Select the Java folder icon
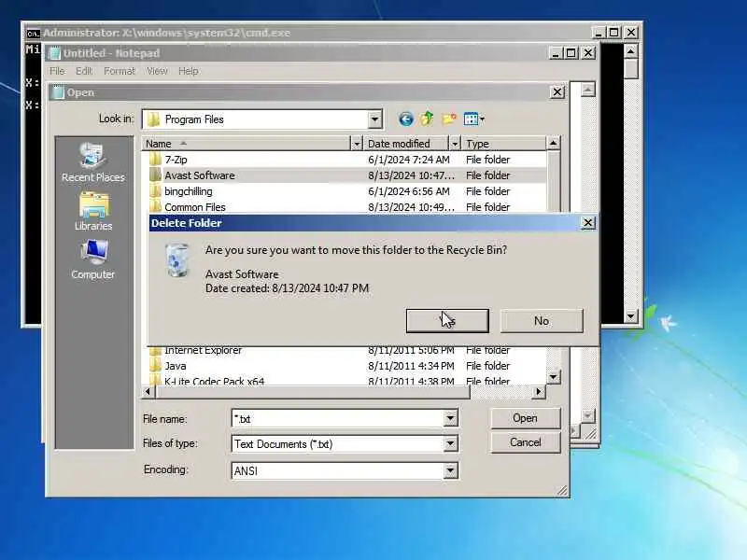 click(155, 366)
